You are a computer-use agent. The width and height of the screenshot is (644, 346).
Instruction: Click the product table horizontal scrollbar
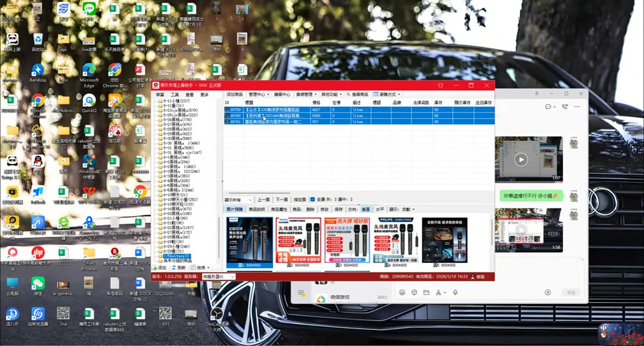point(259,193)
